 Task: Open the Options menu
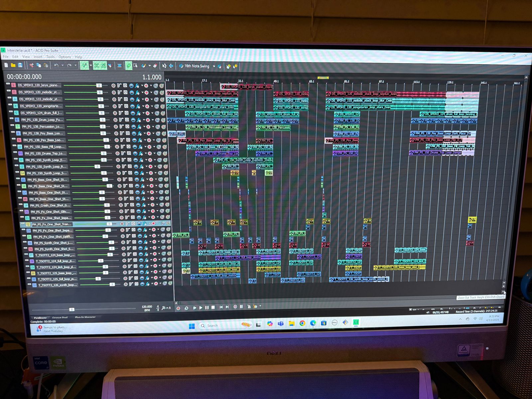point(65,57)
